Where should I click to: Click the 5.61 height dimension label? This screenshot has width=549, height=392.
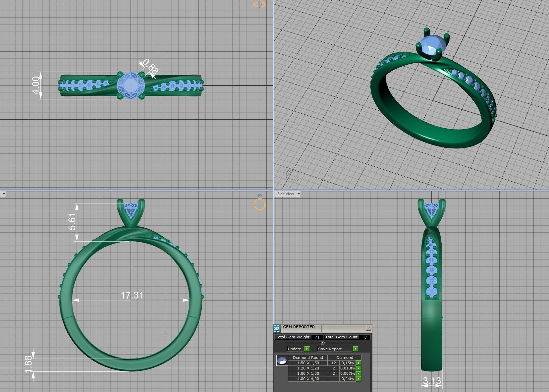(x=72, y=221)
